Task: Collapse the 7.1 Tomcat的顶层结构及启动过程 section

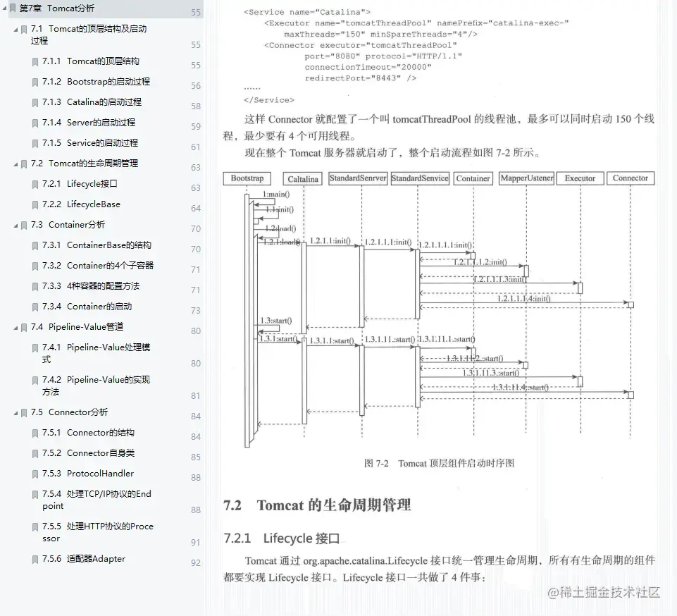Action: (x=15, y=30)
